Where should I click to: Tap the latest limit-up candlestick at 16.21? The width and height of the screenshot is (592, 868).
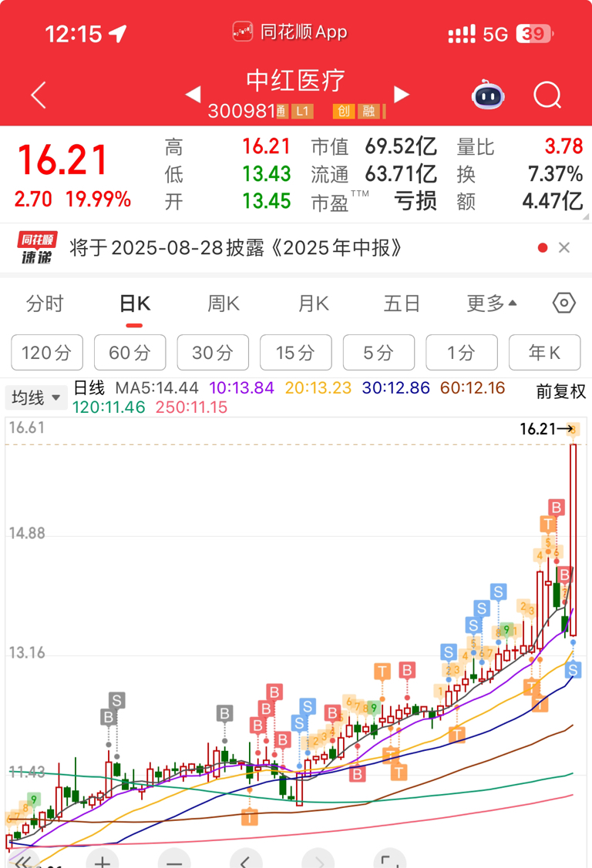[x=573, y=540]
